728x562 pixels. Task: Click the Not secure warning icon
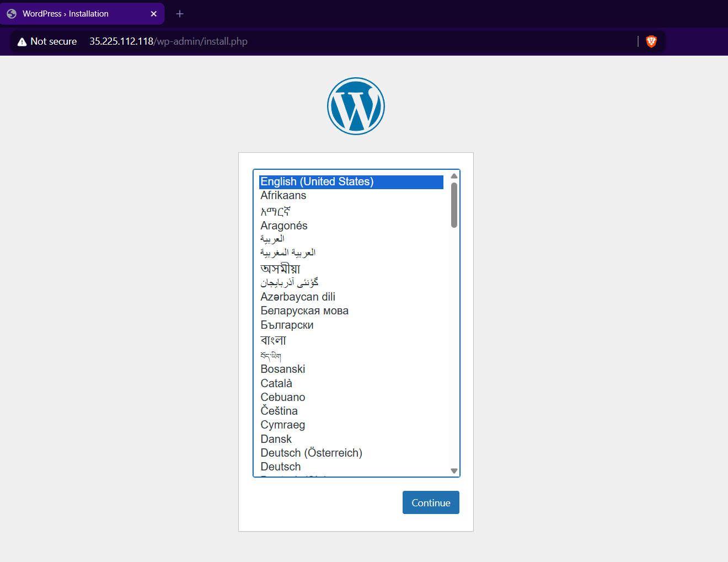click(x=22, y=42)
